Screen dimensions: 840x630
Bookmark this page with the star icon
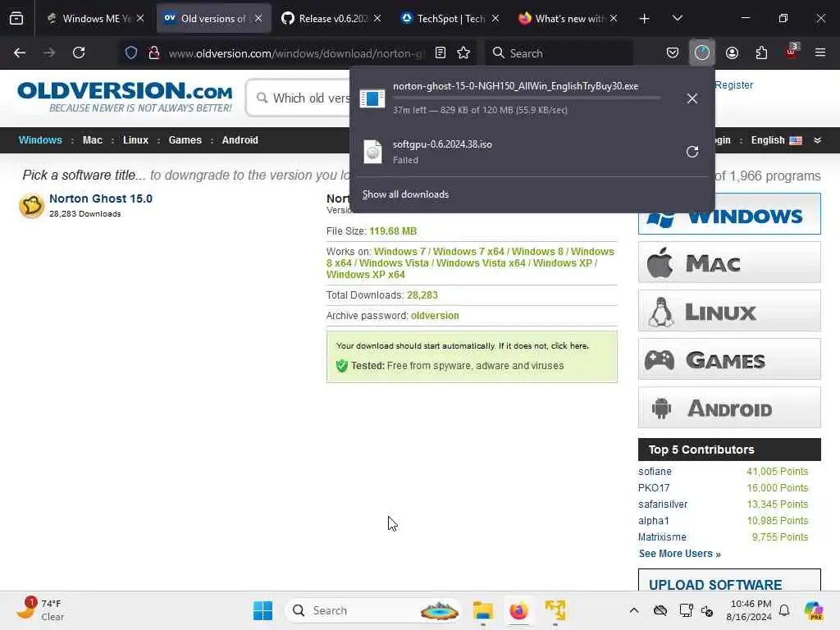pyautogui.click(x=463, y=52)
